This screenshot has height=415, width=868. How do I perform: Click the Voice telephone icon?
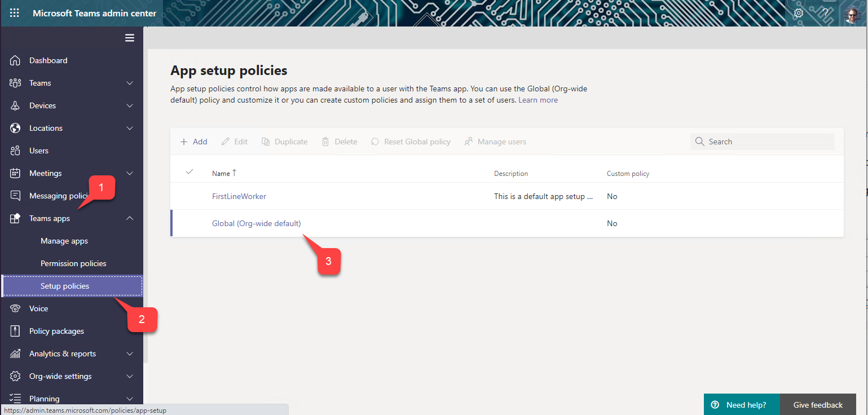pos(15,308)
